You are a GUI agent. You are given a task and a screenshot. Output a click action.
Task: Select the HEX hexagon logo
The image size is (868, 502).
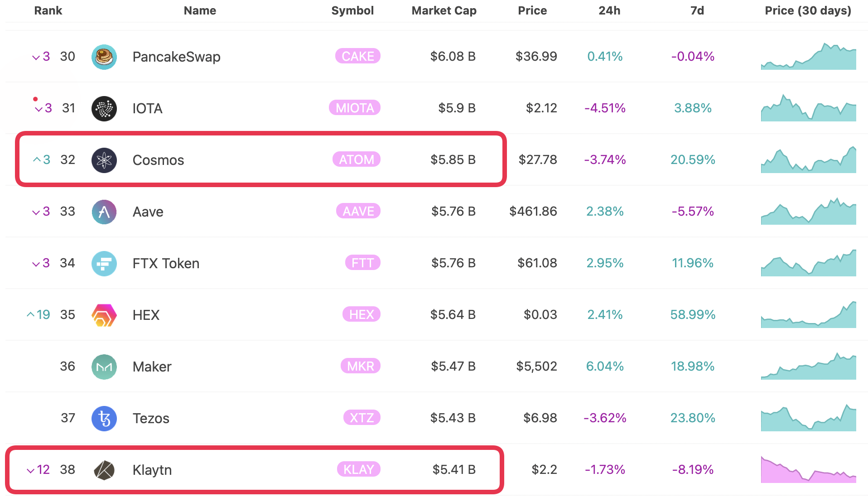click(x=104, y=315)
